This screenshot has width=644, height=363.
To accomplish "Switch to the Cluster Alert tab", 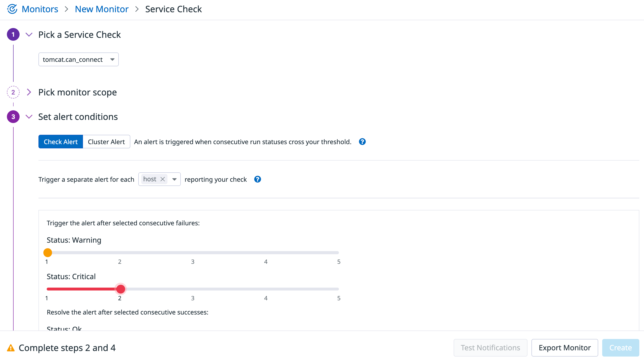I will (106, 141).
